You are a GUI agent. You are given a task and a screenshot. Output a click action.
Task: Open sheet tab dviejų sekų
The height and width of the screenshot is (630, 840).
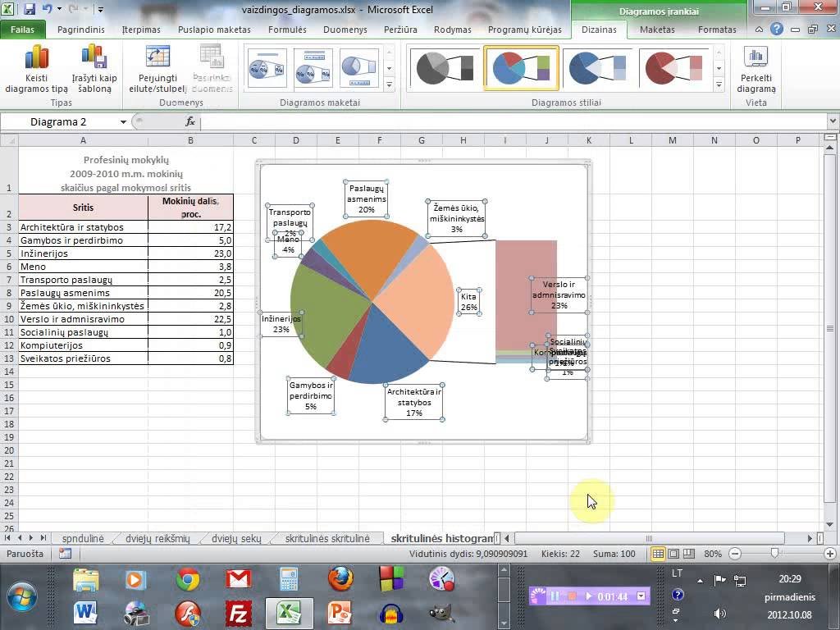tap(236, 538)
